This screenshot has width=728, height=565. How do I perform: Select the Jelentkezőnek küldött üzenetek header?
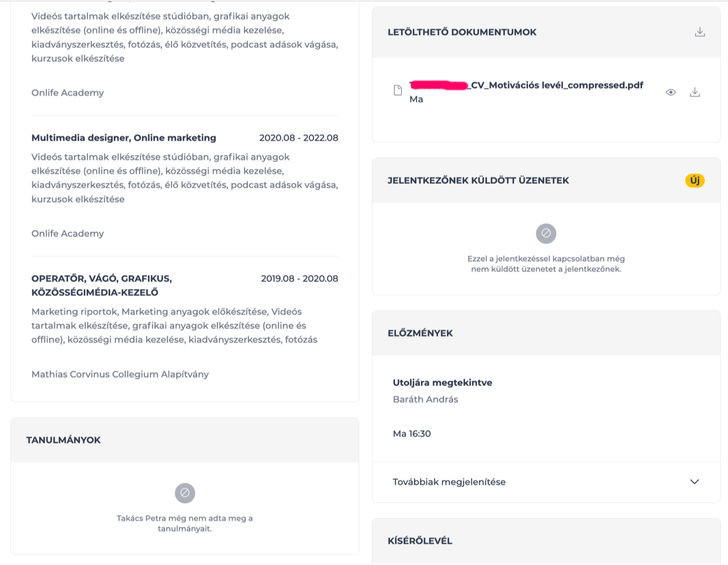[x=478, y=181]
